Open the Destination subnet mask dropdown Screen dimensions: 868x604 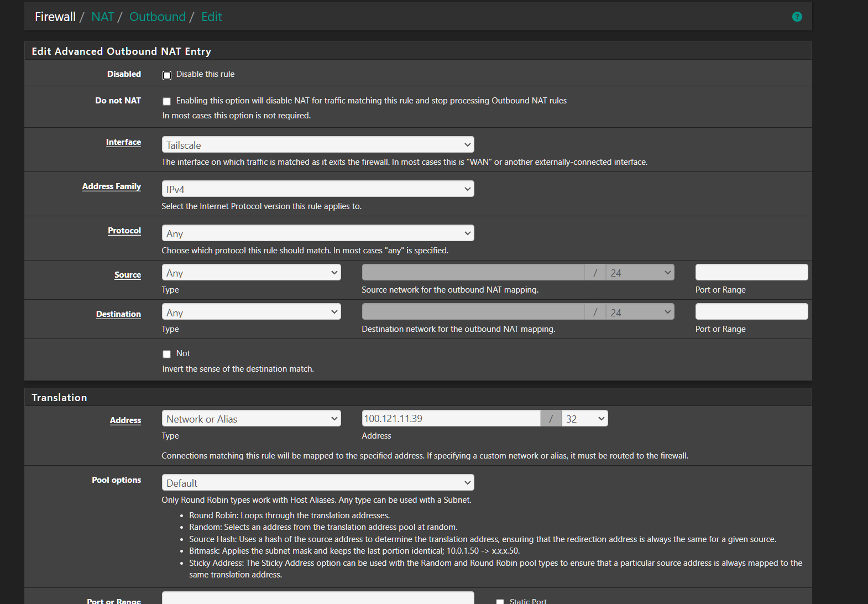[x=640, y=312]
